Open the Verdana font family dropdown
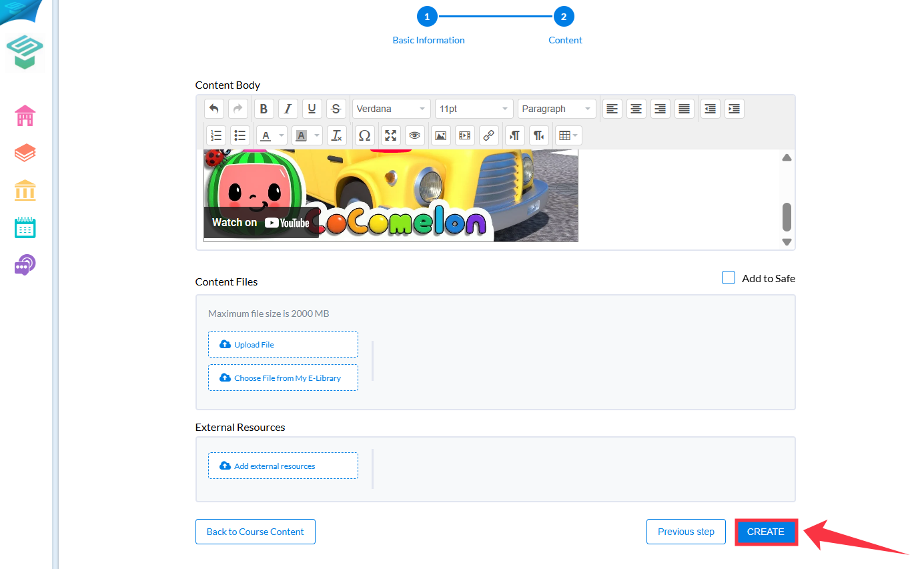This screenshot has width=924, height=569. pos(391,109)
